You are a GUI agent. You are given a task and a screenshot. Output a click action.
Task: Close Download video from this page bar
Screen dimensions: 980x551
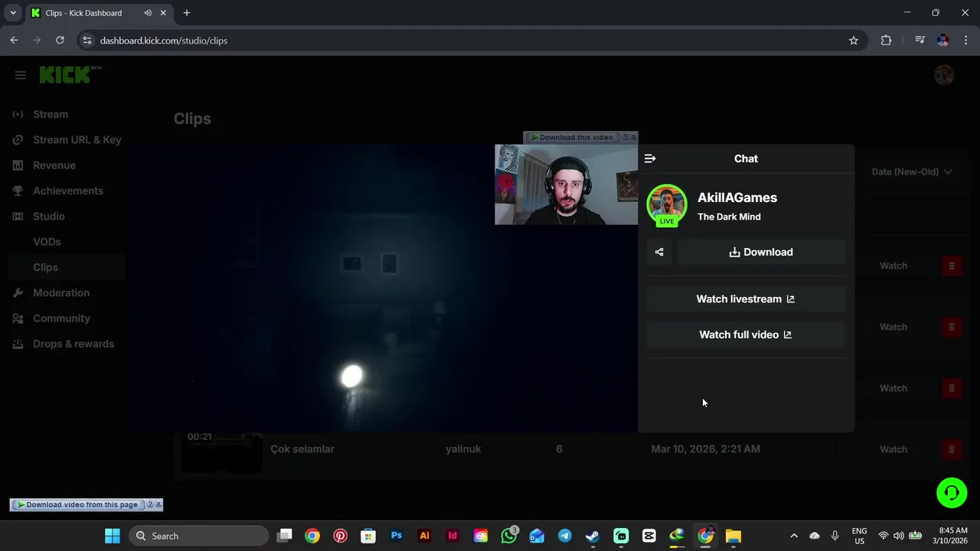pos(158,504)
